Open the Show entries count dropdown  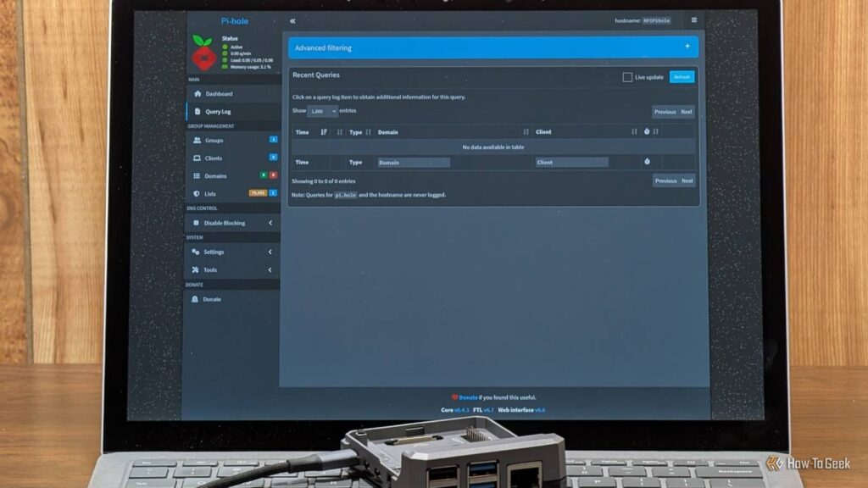pyautogui.click(x=322, y=111)
